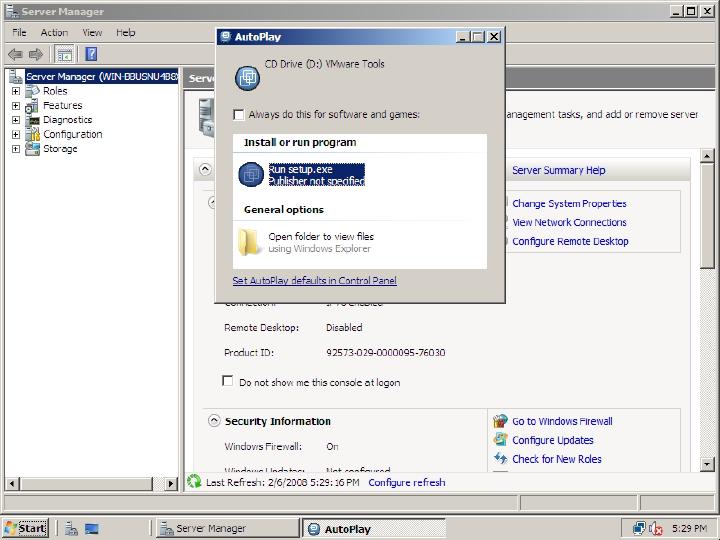Screen dimensions: 720x540
Task: Click the 5:29 PM system clock
Action: click(689, 529)
